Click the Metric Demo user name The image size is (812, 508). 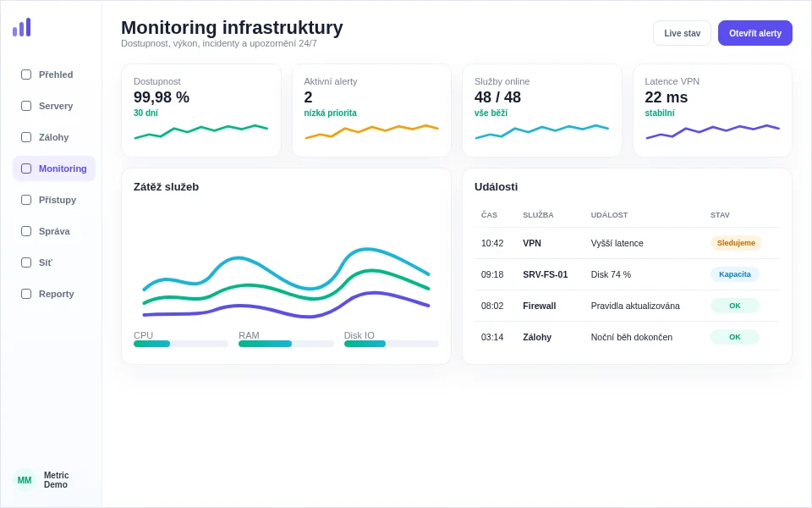[56, 480]
